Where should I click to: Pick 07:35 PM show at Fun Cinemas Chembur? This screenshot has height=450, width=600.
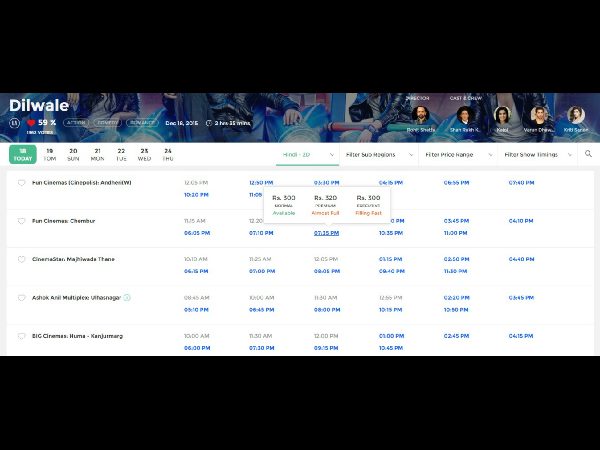click(326, 233)
